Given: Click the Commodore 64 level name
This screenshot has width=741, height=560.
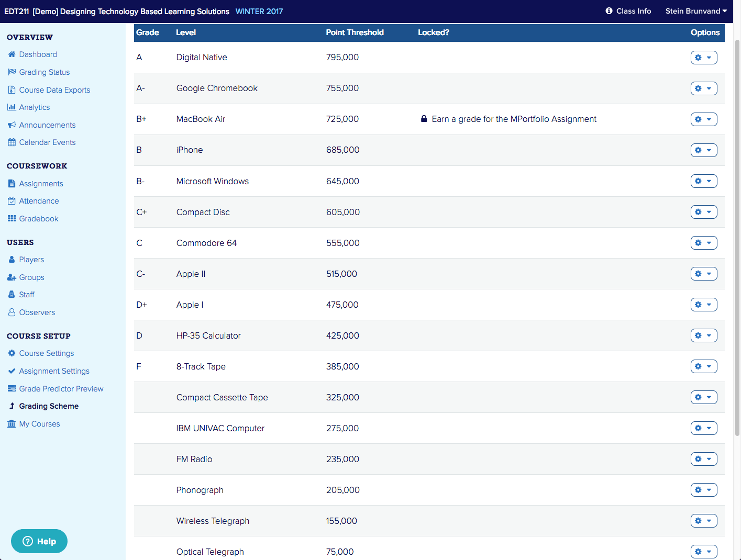Looking at the screenshot, I should pyautogui.click(x=206, y=243).
